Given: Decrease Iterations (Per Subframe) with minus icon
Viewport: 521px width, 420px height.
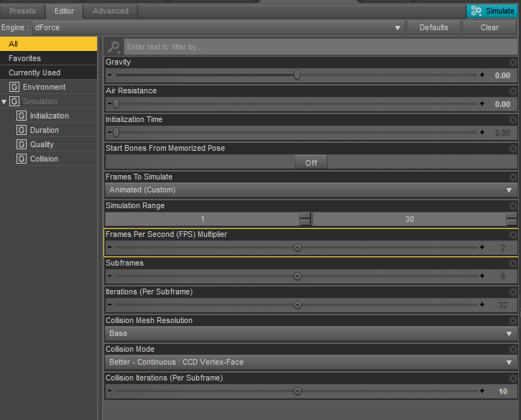Looking at the screenshot, I should [x=110, y=304].
